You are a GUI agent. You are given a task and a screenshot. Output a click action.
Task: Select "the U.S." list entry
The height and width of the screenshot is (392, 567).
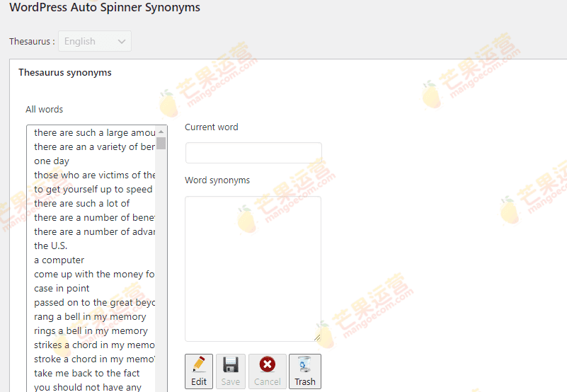click(51, 246)
